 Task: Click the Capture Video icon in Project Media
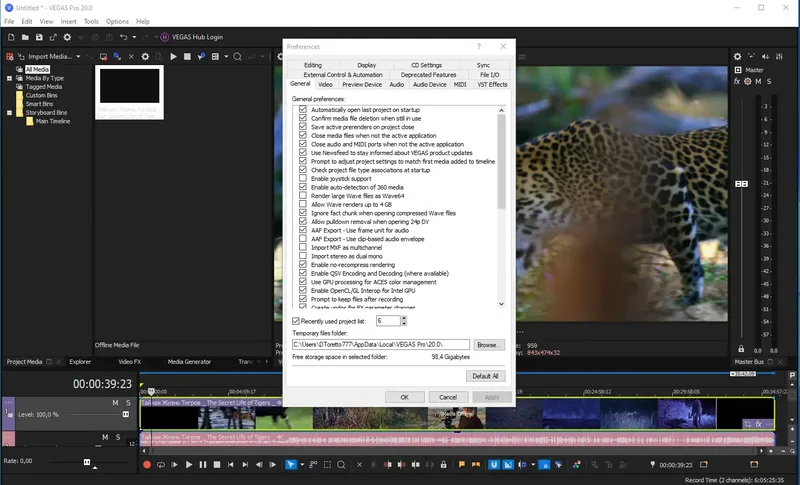click(103, 57)
